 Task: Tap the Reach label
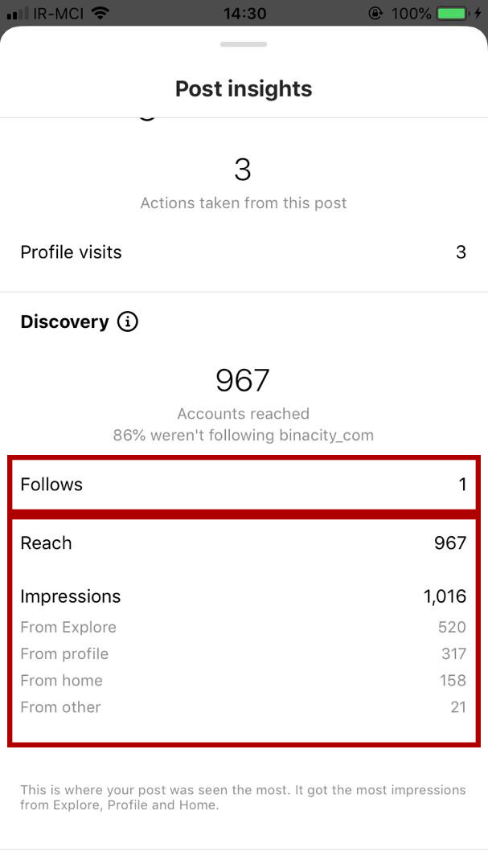[46, 543]
